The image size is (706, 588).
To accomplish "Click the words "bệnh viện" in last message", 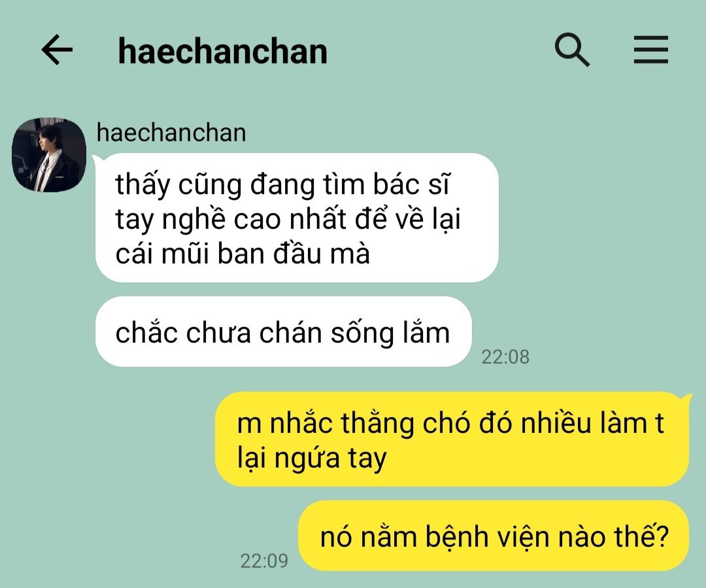I will [x=488, y=536].
